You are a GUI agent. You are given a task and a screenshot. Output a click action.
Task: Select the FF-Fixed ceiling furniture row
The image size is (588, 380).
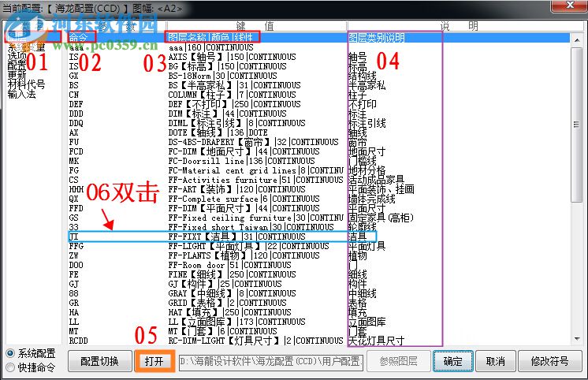coord(318,218)
